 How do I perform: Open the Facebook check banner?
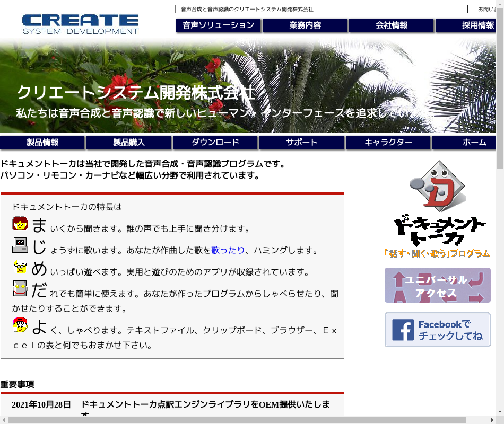point(437,330)
